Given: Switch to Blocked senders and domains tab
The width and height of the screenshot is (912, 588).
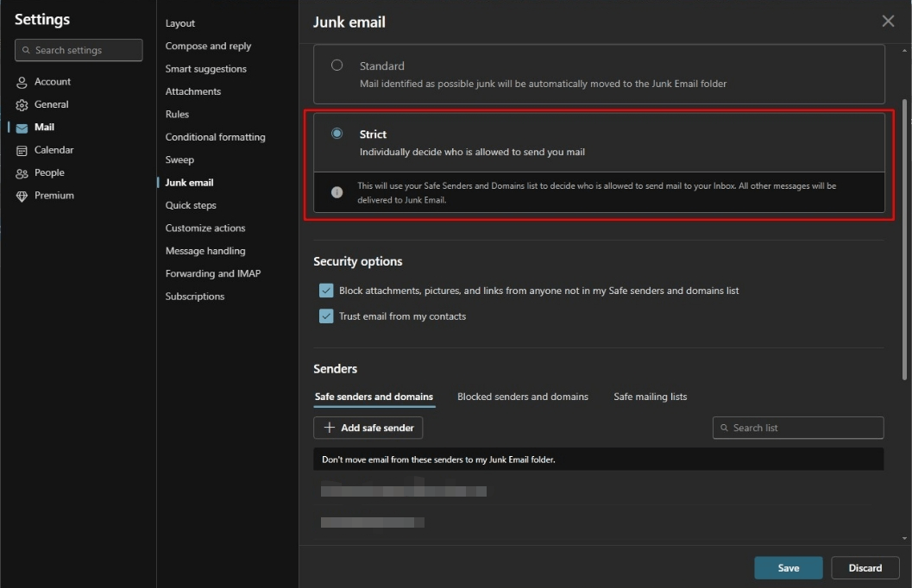Looking at the screenshot, I should click(x=522, y=397).
